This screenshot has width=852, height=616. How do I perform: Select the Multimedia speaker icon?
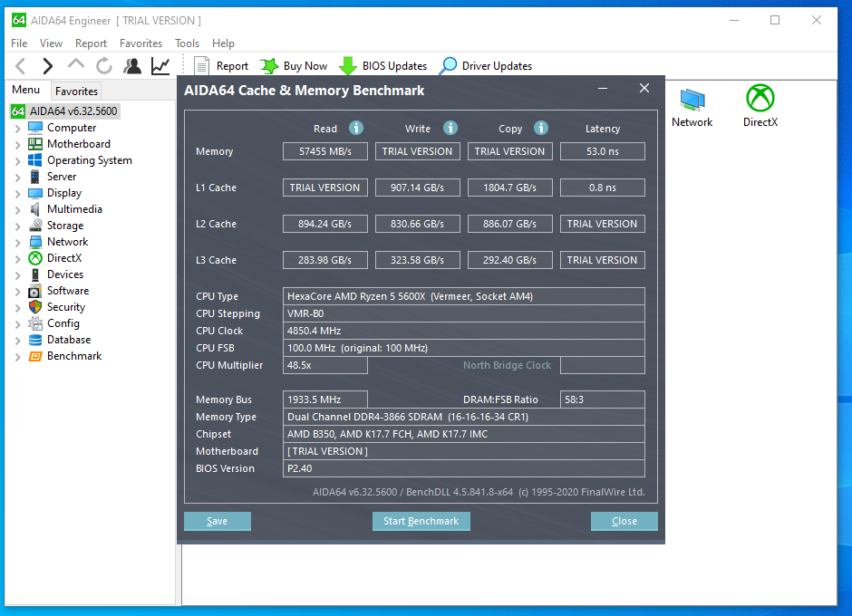35,209
